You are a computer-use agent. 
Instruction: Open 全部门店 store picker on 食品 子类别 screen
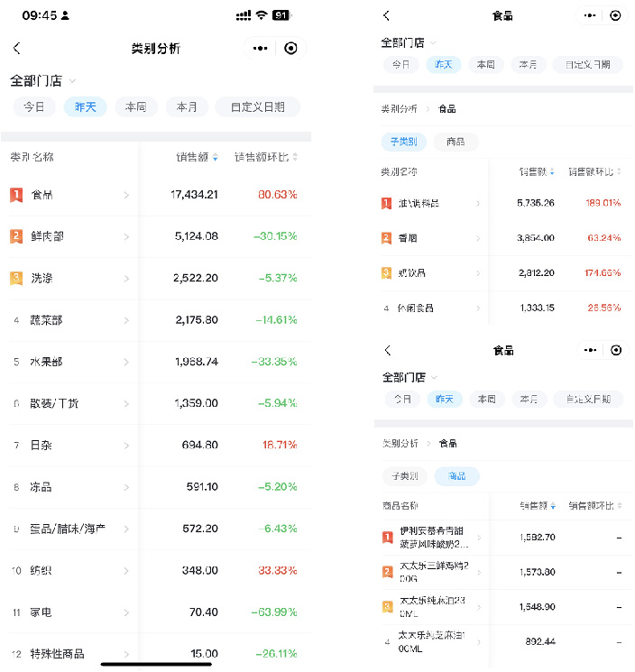pos(409,43)
